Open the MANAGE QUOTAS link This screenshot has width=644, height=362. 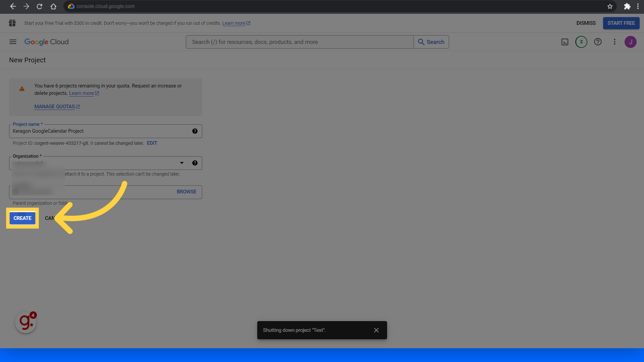(57, 107)
